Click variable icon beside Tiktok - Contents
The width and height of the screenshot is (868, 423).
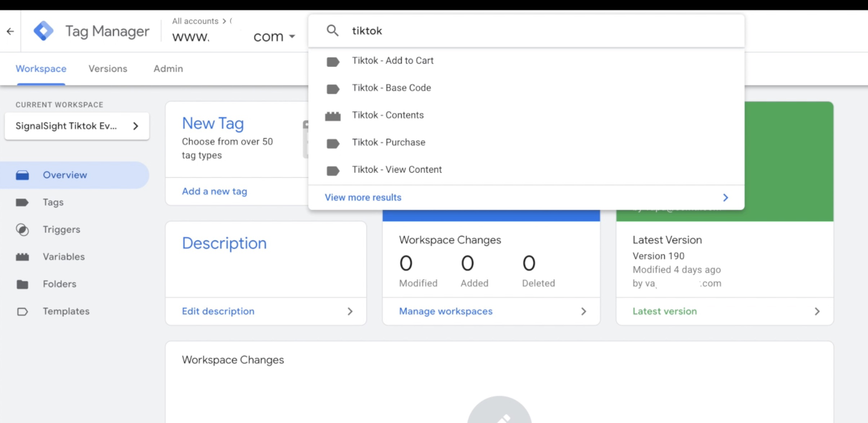coord(333,116)
